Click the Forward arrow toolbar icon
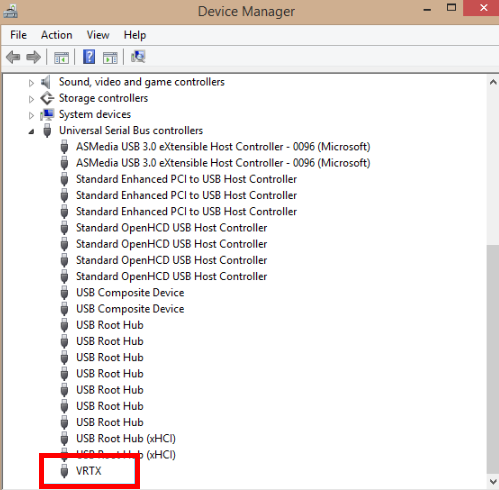 [x=33, y=57]
